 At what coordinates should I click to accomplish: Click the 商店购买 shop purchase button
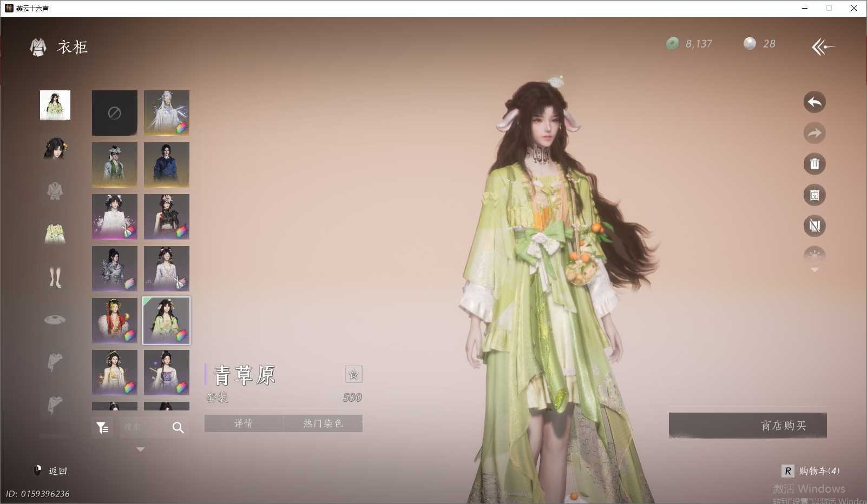(748, 426)
